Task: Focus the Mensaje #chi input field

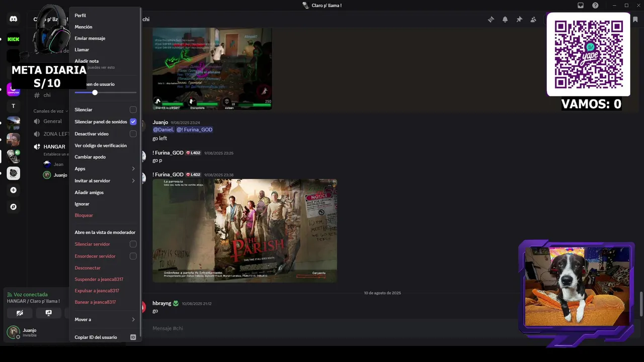Action: [x=332, y=328]
